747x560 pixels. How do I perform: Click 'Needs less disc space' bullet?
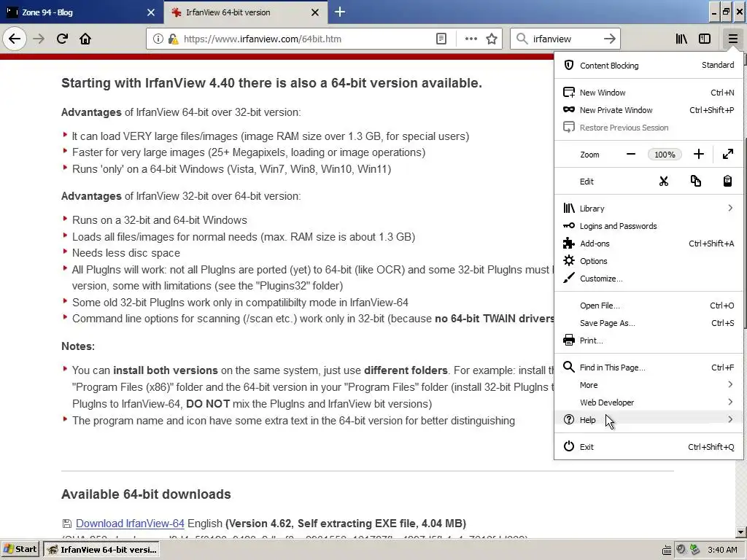click(125, 253)
